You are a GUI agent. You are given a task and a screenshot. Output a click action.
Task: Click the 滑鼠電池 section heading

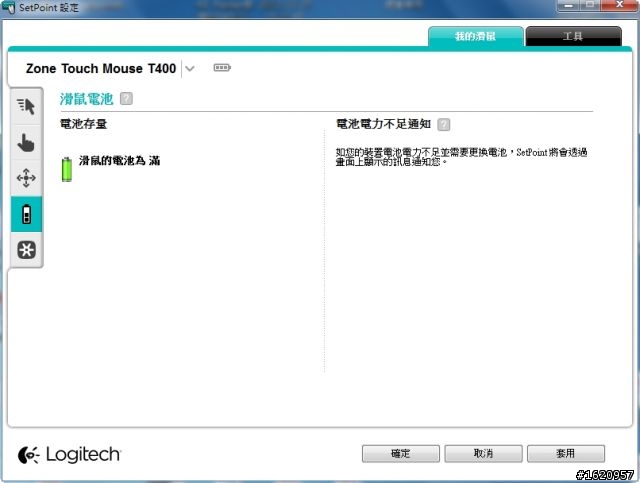(87, 99)
